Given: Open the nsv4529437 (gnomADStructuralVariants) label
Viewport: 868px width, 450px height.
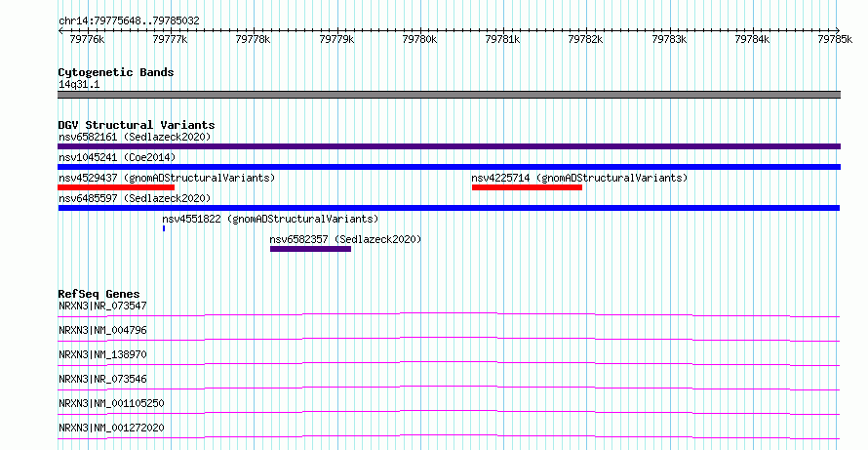Looking at the screenshot, I should point(167,178).
